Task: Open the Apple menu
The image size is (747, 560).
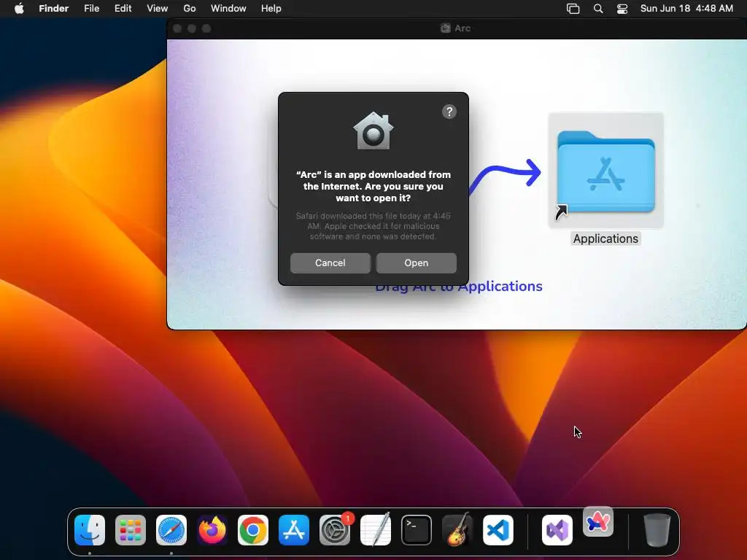Action: (x=19, y=9)
